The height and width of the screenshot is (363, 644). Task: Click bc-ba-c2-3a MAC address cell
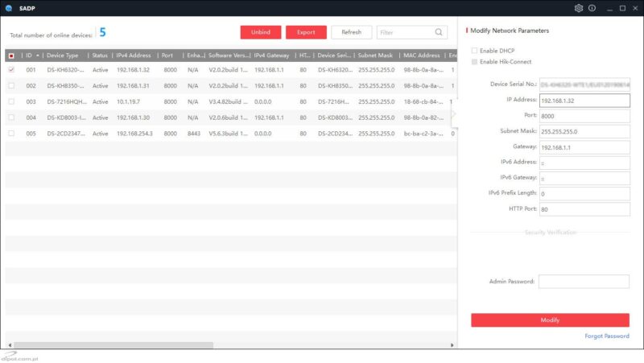(423, 134)
